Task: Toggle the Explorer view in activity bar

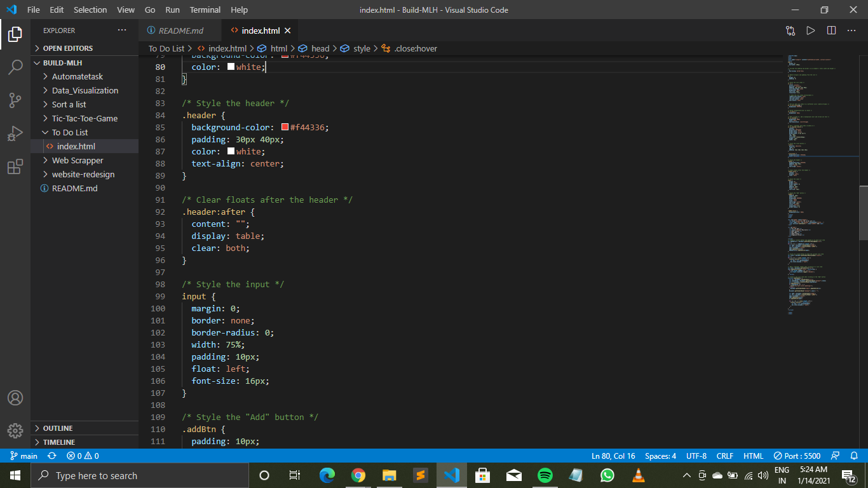Action: click(15, 34)
